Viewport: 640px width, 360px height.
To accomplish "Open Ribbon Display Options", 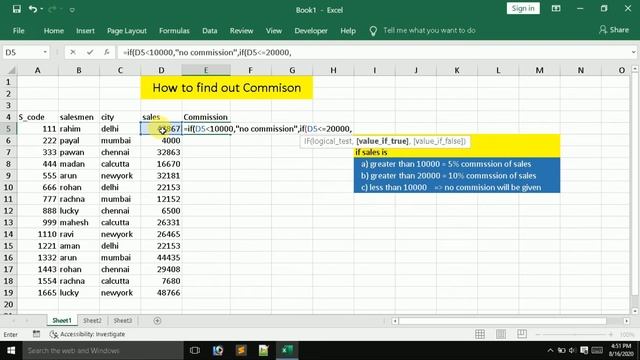I will [556, 9].
